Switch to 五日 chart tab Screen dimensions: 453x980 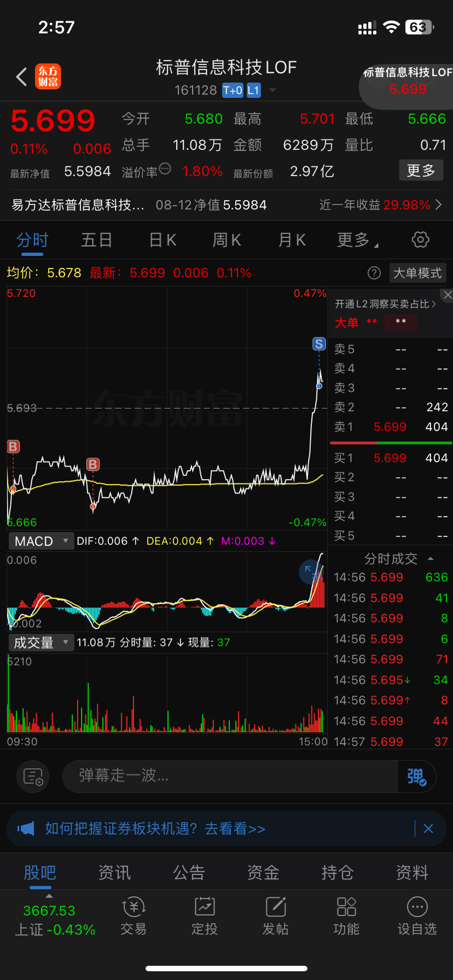point(97,240)
